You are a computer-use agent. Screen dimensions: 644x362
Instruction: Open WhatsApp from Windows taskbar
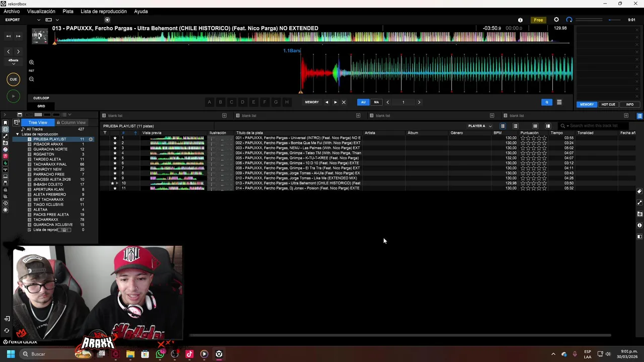point(160,354)
